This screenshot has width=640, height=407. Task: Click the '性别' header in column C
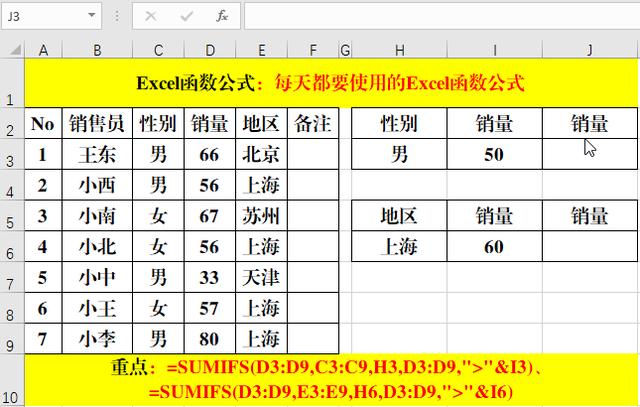coord(158,123)
